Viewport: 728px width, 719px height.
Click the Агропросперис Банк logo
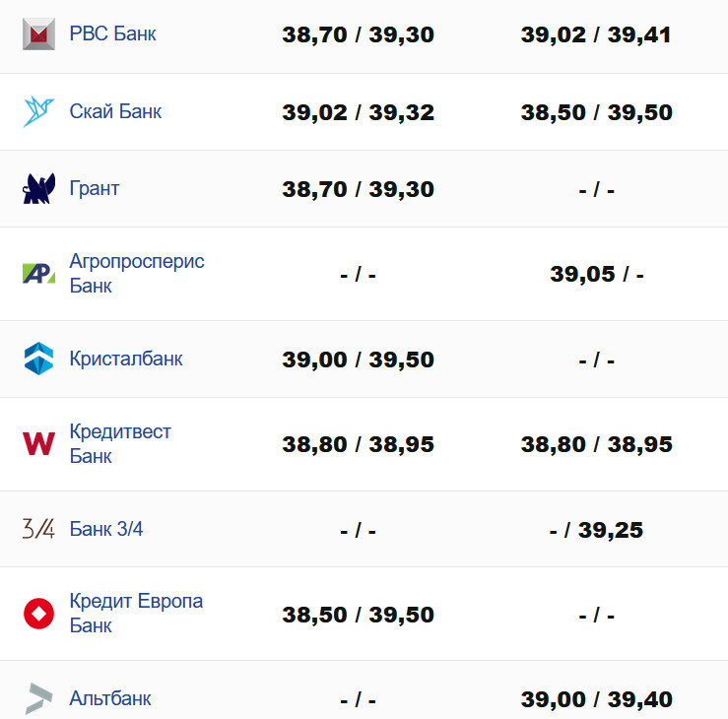(x=38, y=273)
